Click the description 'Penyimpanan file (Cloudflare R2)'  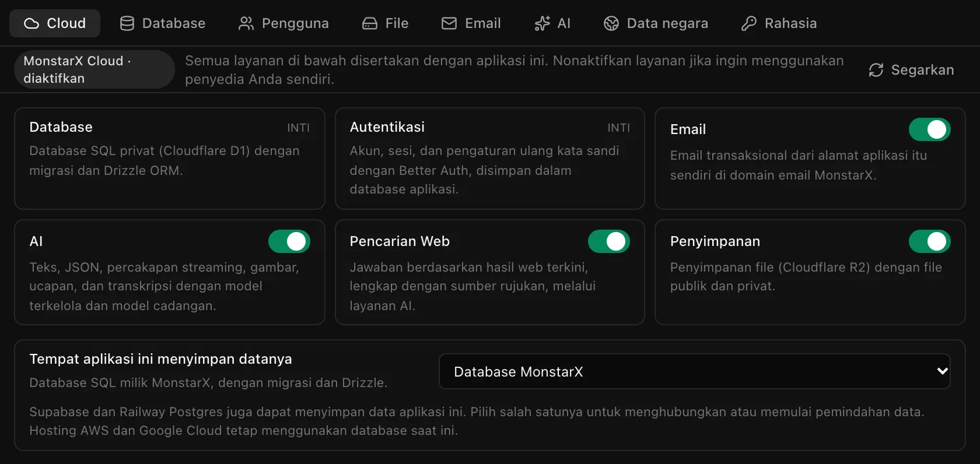(x=806, y=276)
